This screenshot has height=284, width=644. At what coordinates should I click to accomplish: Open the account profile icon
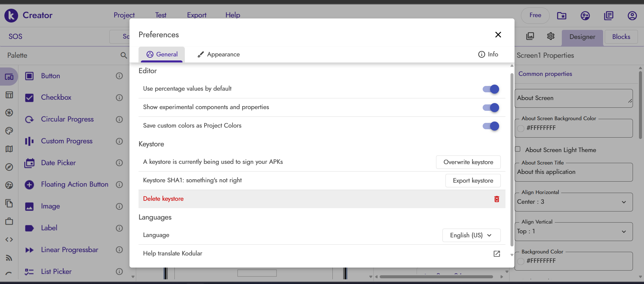coord(632,16)
